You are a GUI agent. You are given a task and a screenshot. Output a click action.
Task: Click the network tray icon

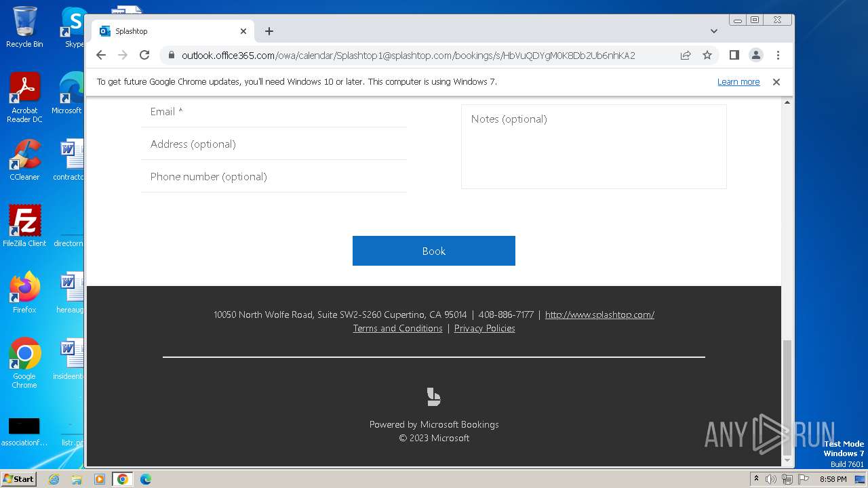pyautogui.click(x=787, y=479)
